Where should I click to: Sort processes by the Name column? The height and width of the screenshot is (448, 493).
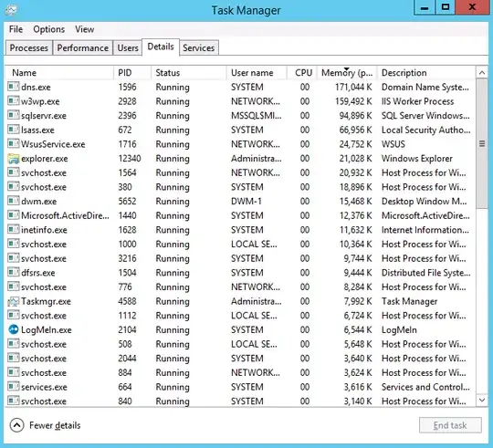coord(59,73)
